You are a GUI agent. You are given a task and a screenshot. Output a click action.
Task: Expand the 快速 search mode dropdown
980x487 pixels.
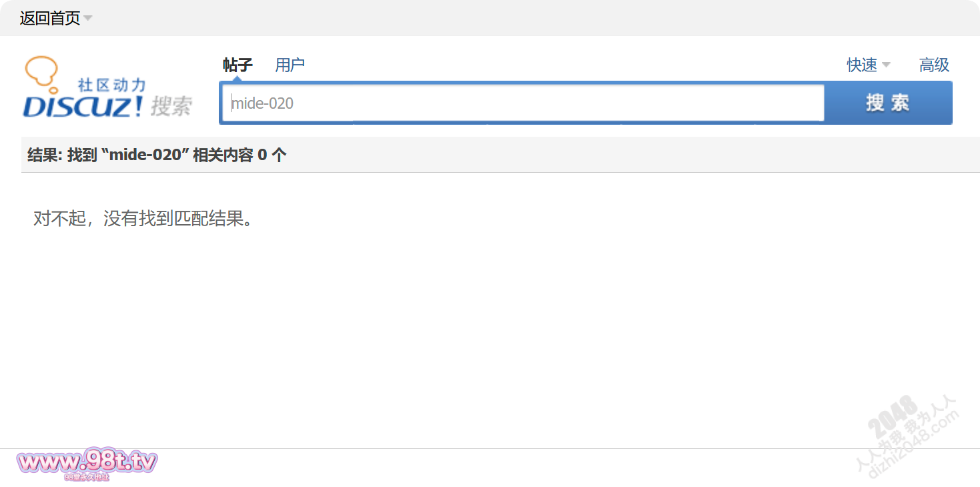[x=862, y=65]
